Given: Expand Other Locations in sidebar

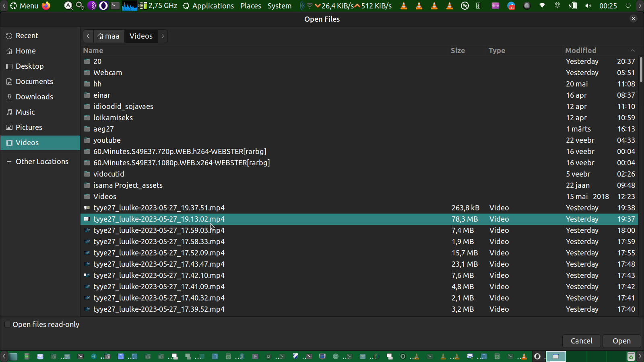Looking at the screenshot, I should coord(42,162).
